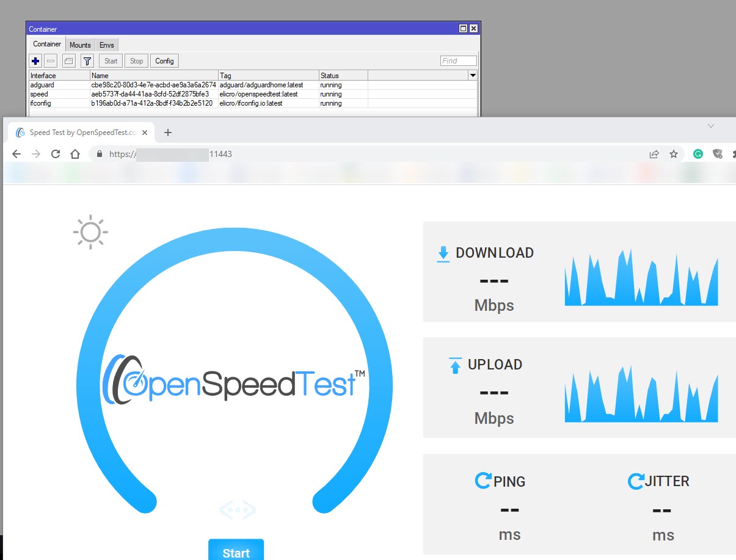
Task: Open the browser tab search chevron
Action: point(710,126)
